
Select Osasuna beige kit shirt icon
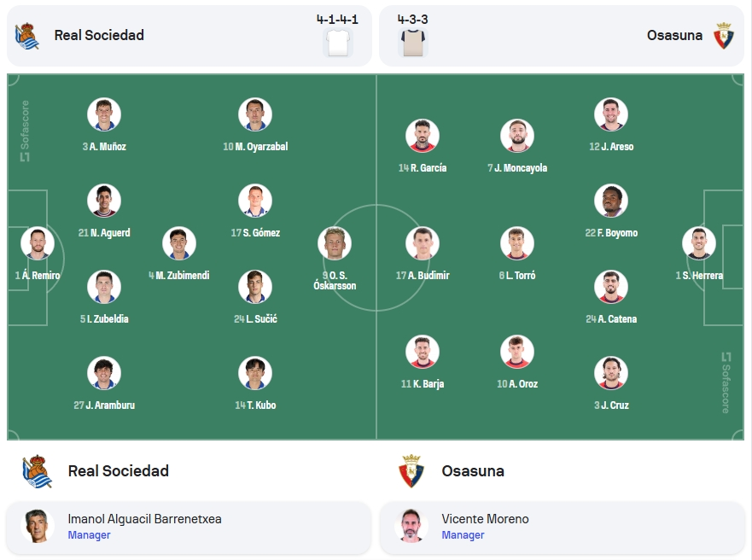coord(413,43)
